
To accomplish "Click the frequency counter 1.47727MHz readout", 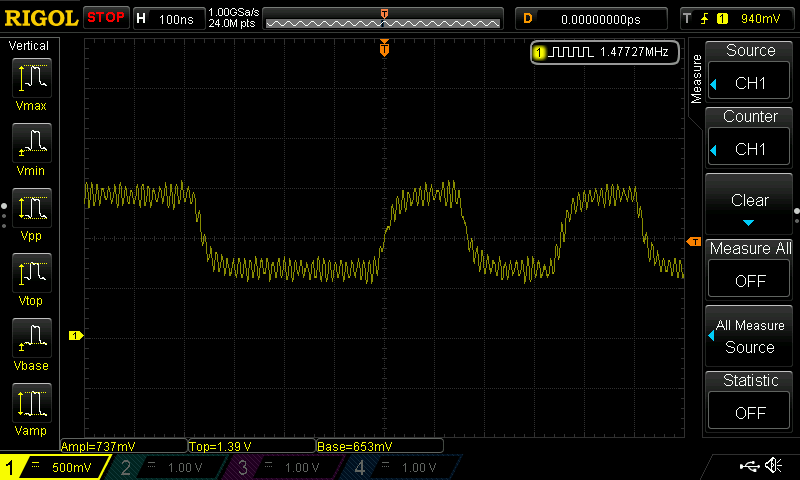I will click(x=634, y=52).
